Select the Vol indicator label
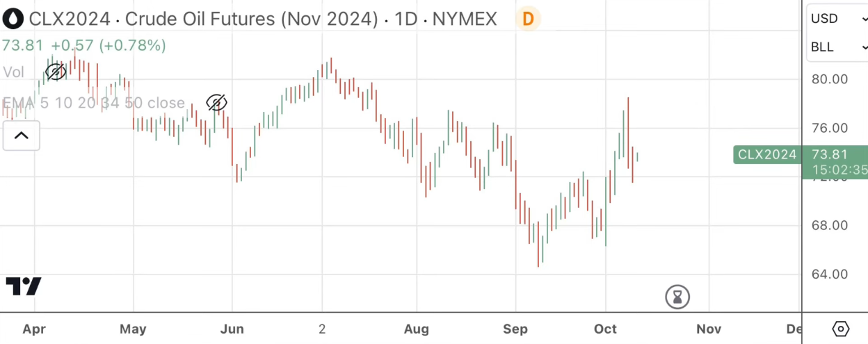Image resolution: width=868 pixels, height=344 pixels. (x=14, y=72)
